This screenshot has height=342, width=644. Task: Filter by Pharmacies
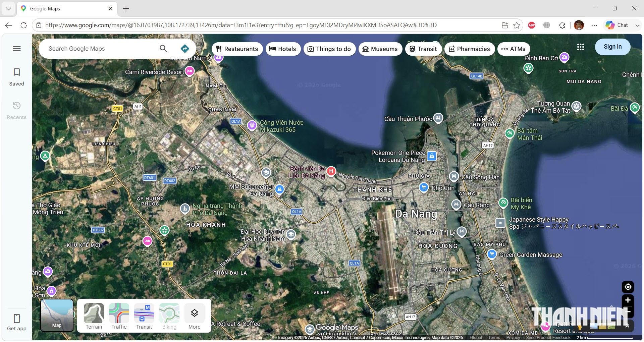(470, 49)
